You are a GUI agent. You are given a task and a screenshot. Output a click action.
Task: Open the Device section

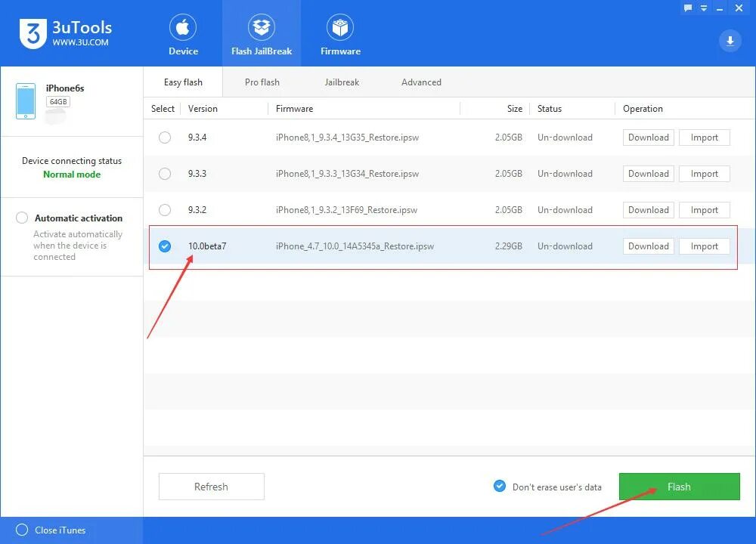click(183, 35)
